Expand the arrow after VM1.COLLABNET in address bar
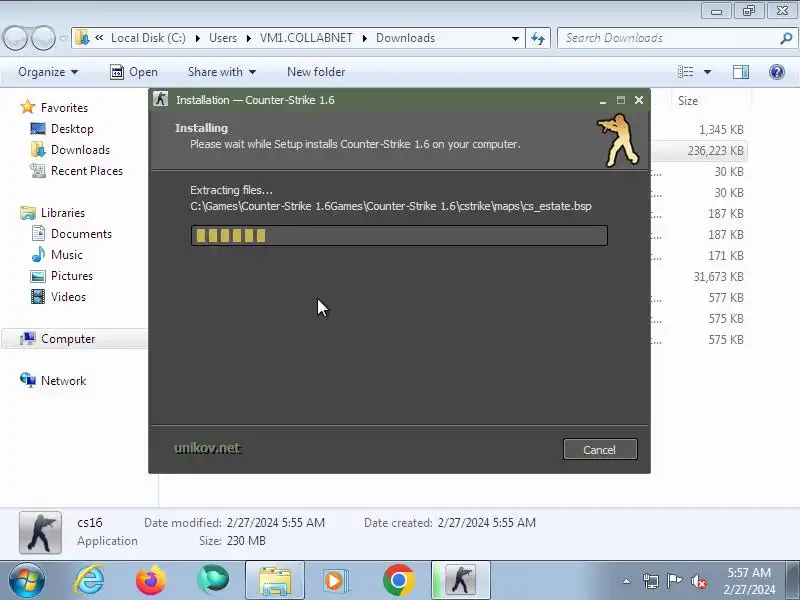800x600 pixels. pyautogui.click(x=365, y=38)
